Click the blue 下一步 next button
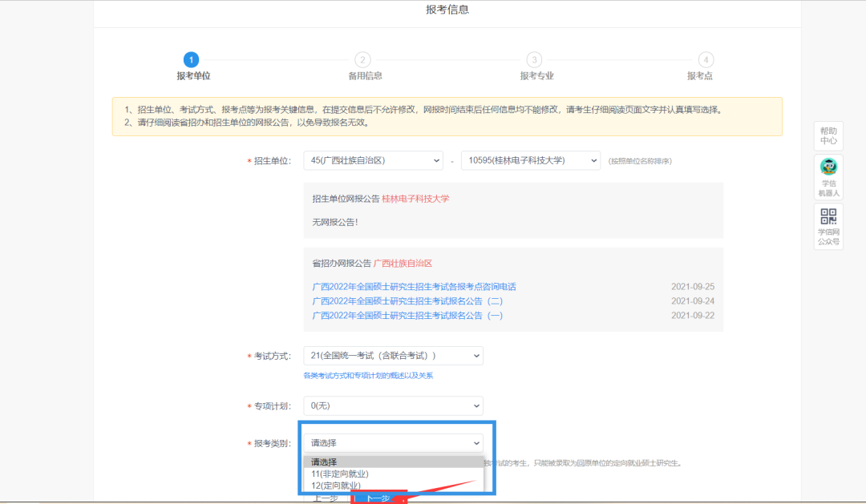Image resolution: width=866 pixels, height=504 pixels. click(x=378, y=498)
